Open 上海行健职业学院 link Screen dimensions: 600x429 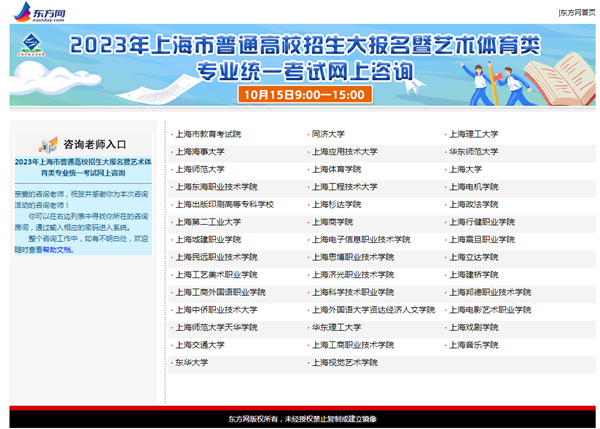pos(482,222)
